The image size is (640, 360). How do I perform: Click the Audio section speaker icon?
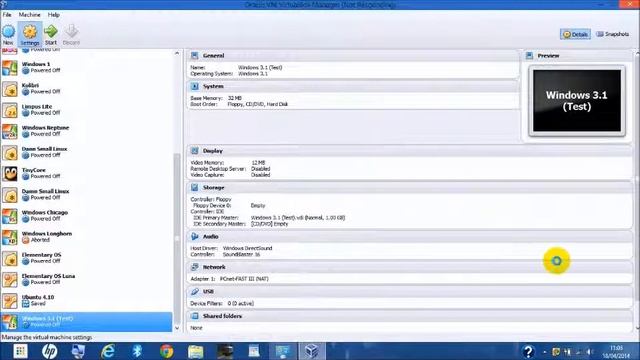[195, 237]
